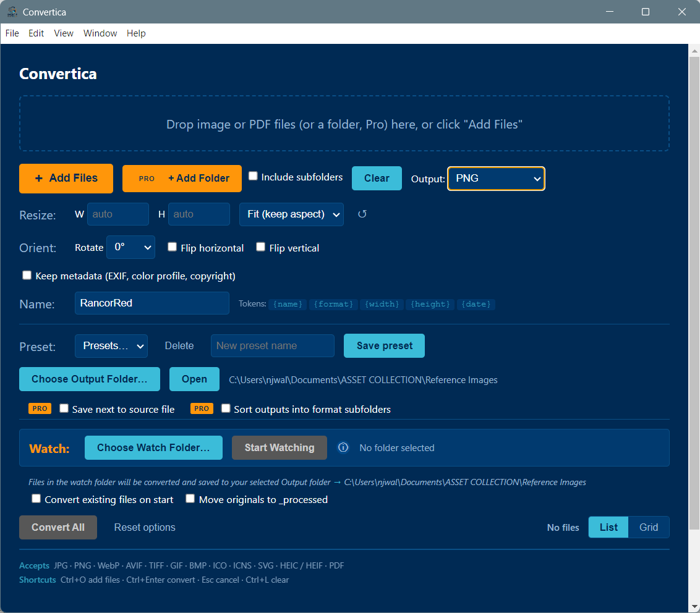
Task: Open the Fit (keep aspect) dropdown
Action: 291,214
